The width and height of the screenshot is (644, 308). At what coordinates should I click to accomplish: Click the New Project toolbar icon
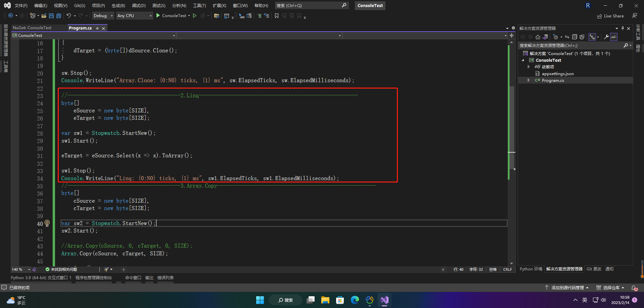pyautogui.click(x=33, y=15)
